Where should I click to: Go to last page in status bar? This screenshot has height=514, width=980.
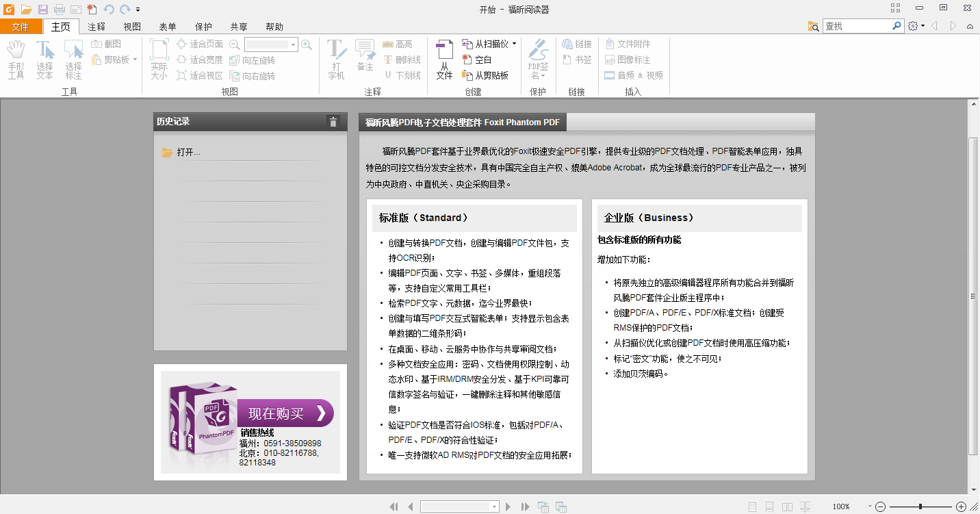(525, 506)
